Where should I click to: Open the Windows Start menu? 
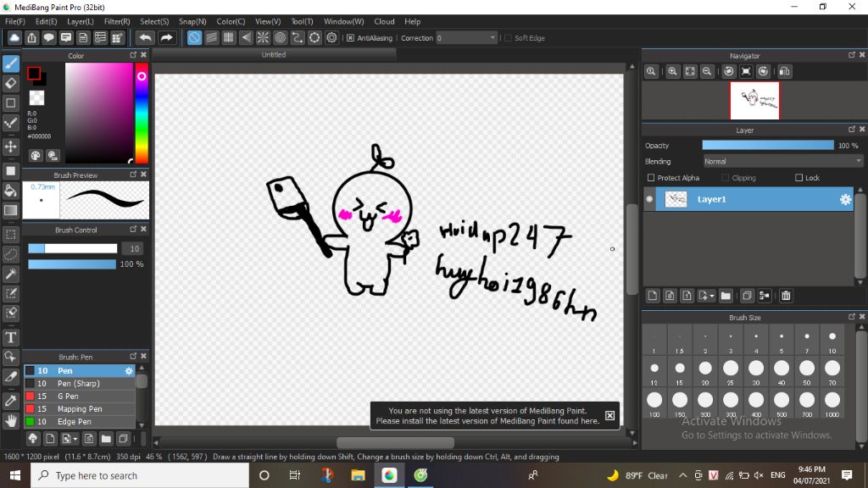[15, 475]
